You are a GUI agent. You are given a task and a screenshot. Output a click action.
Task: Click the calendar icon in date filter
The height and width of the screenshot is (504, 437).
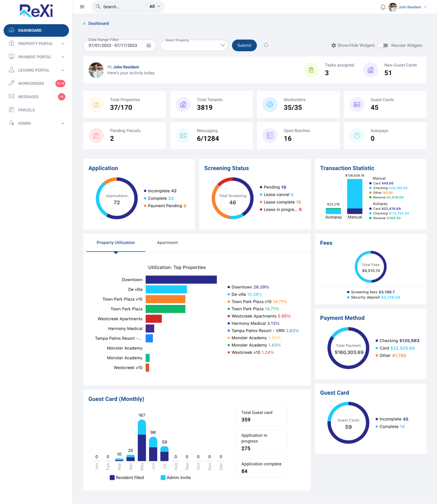(149, 45)
